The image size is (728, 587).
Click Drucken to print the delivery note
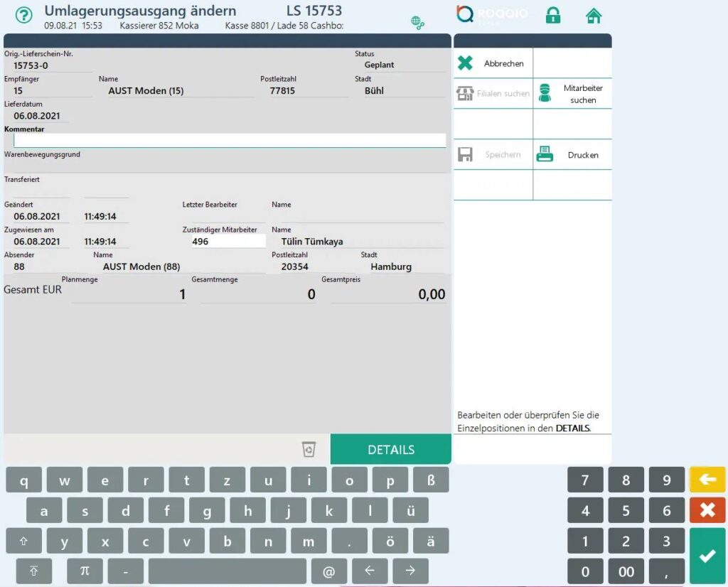tap(572, 155)
